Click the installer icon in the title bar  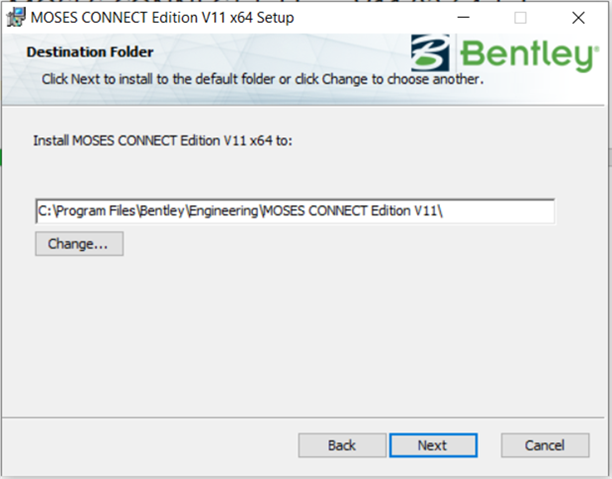point(15,18)
